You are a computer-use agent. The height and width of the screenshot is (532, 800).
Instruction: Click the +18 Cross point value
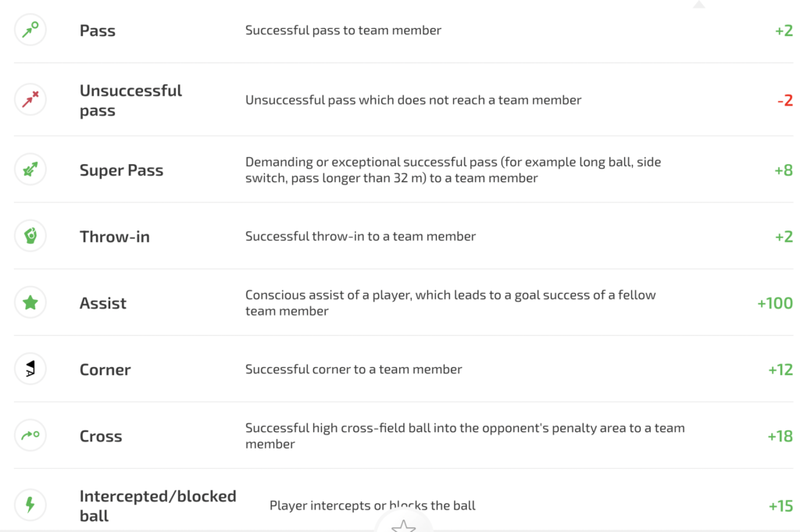tap(781, 435)
